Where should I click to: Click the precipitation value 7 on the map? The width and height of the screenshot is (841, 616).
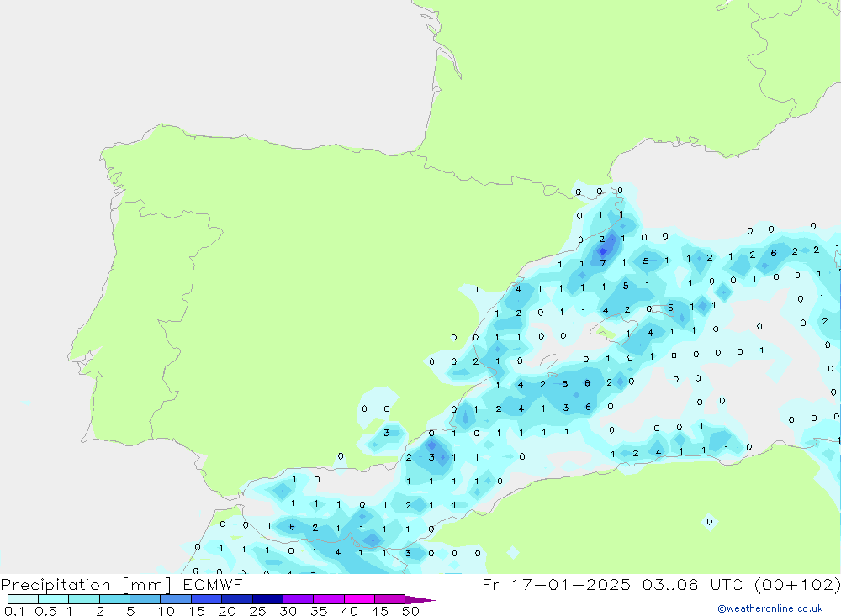(x=603, y=263)
